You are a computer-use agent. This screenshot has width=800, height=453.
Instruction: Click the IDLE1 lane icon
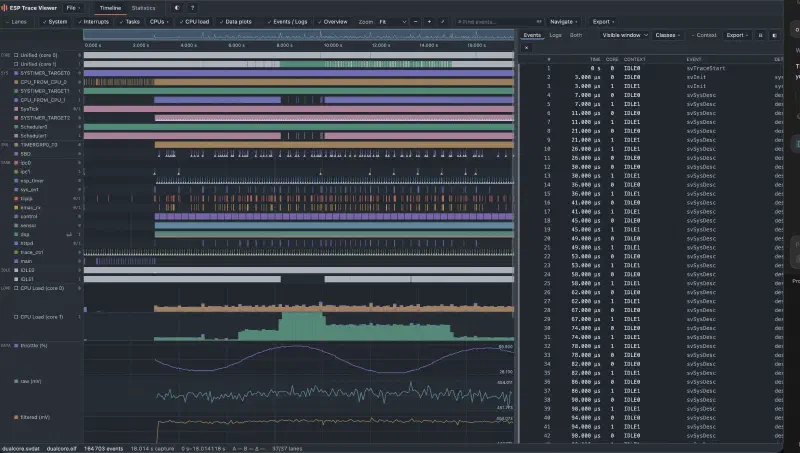(x=16, y=279)
